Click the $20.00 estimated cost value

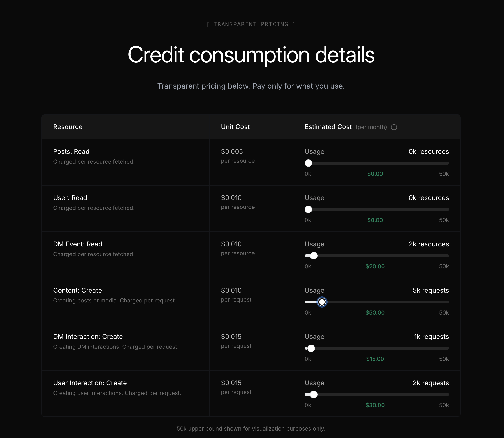[375, 266]
